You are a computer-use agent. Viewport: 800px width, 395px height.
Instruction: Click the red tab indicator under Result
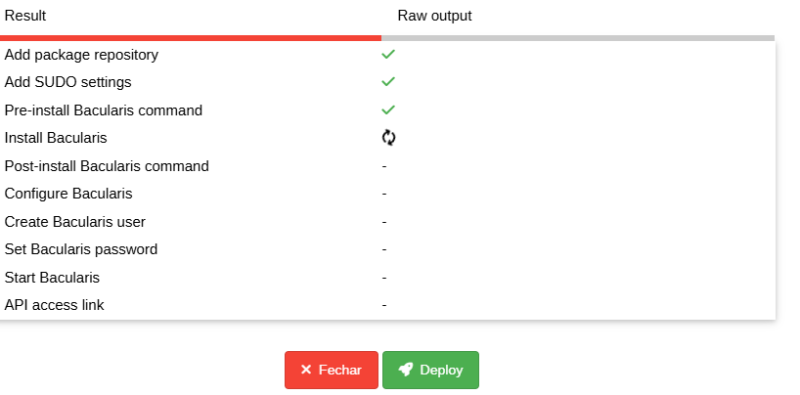click(190, 38)
